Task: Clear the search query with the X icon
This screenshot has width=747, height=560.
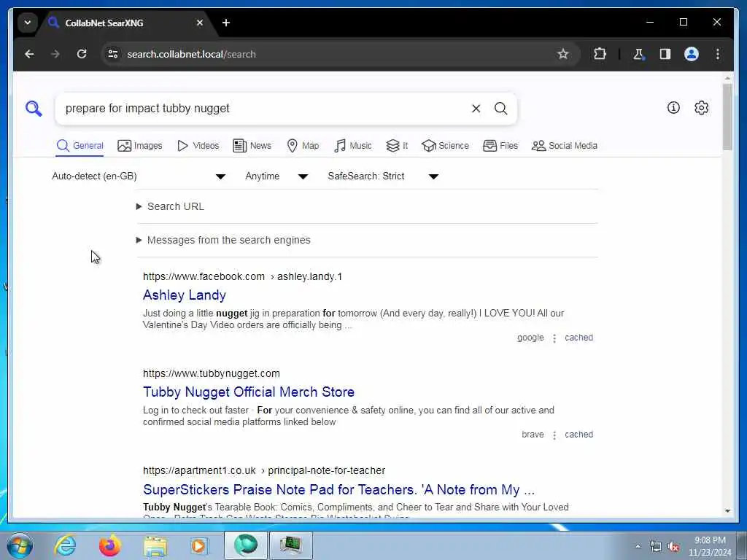Action: click(476, 109)
